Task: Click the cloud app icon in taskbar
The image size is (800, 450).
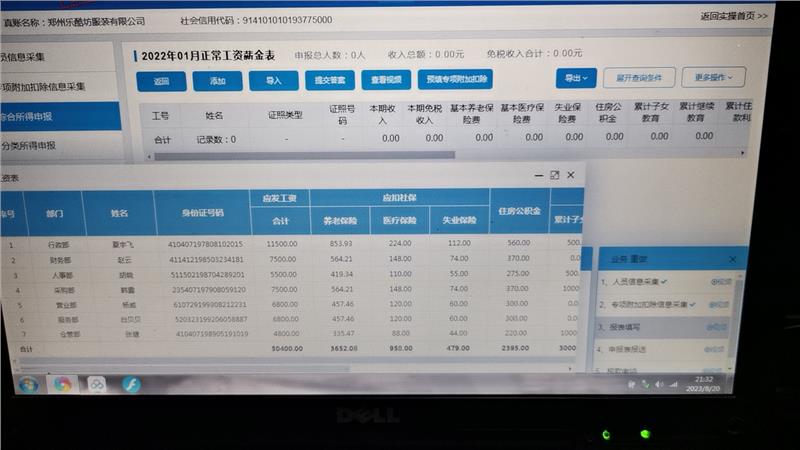Action: click(x=97, y=385)
